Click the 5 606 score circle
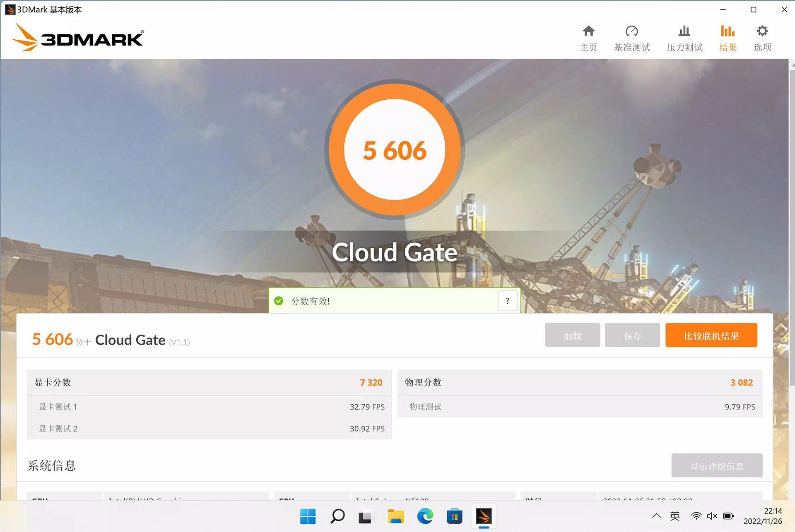Image resolution: width=795 pixels, height=532 pixels. pos(395,150)
